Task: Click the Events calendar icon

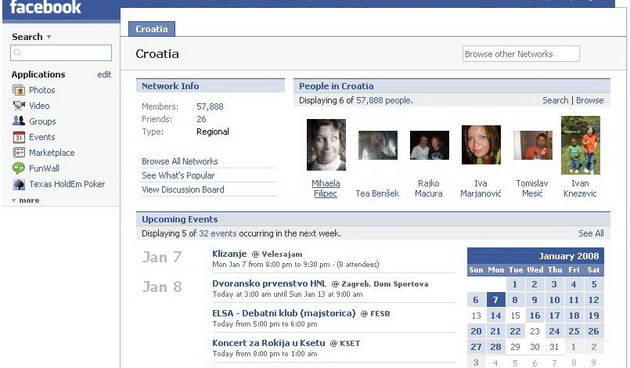Action: click(x=18, y=137)
